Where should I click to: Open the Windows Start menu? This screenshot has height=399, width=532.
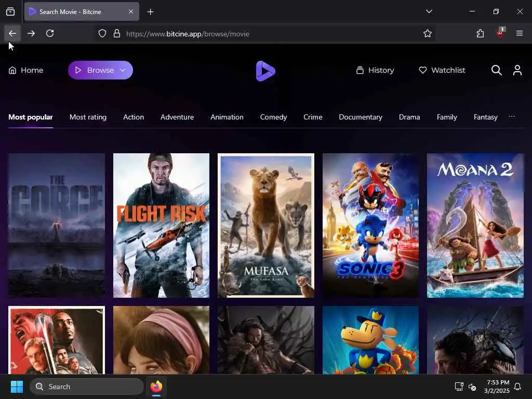point(17,387)
